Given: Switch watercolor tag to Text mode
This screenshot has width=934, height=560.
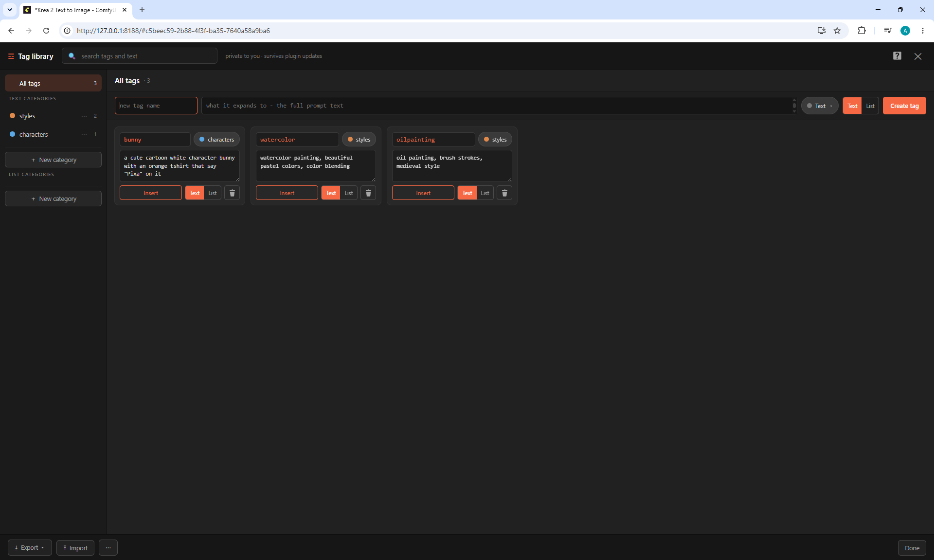Looking at the screenshot, I should pyautogui.click(x=331, y=193).
